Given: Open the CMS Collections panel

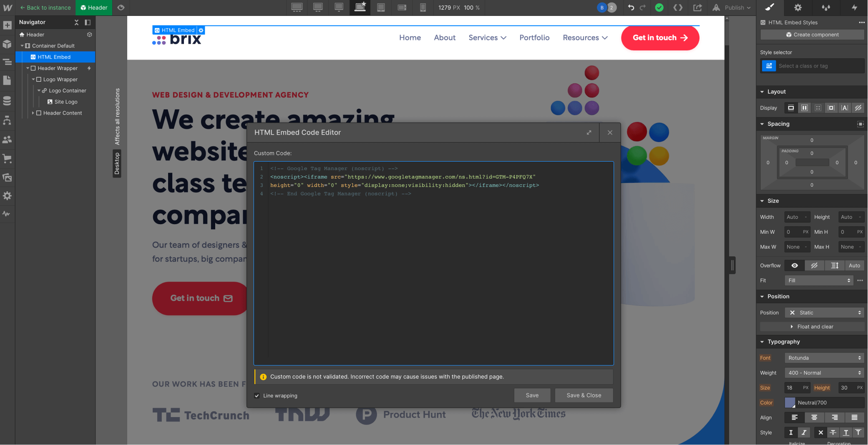Looking at the screenshot, I should (7, 100).
